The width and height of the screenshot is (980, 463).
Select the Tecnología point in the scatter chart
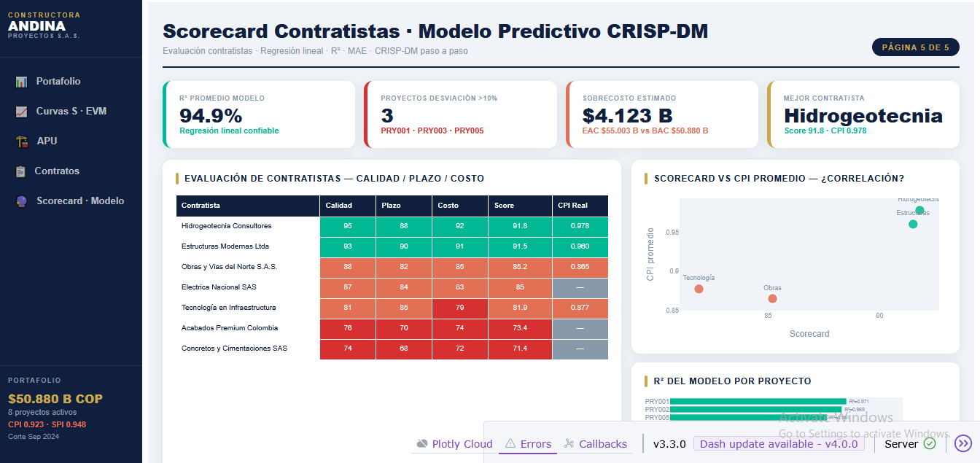(699, 288)
